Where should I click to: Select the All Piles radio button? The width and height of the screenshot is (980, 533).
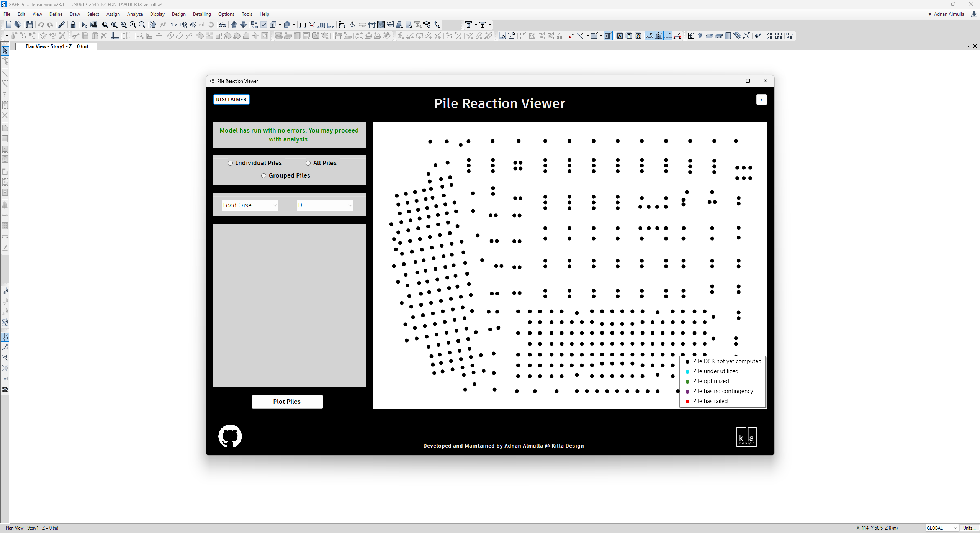308,163
